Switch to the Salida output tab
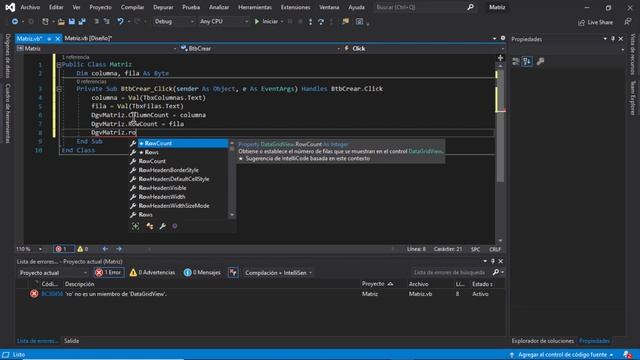 [72, 341]
